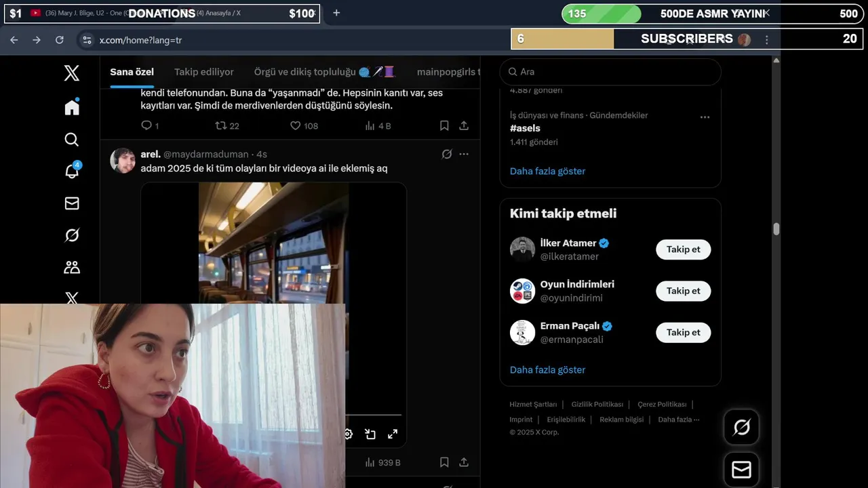This screenshot has width=868, height=488.
Task: Expand video to fullscreen
Action: [x=392, y=434]
